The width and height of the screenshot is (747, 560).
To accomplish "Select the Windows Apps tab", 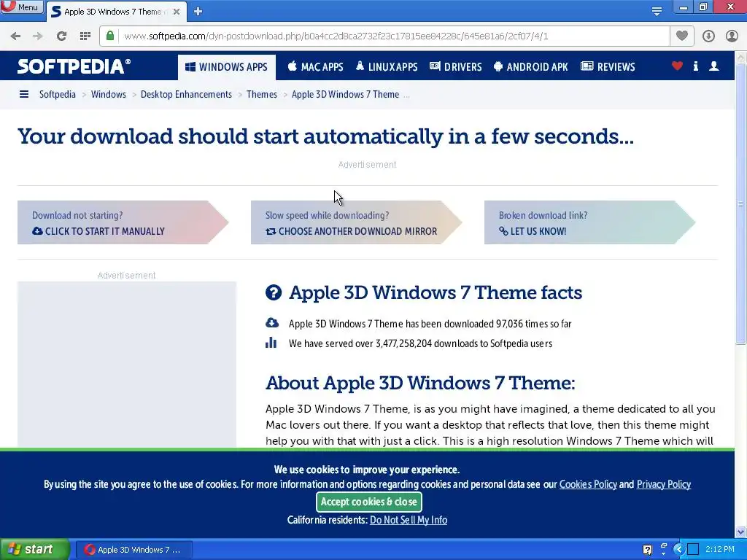I will pyautogui.click(x=227, y=67).
